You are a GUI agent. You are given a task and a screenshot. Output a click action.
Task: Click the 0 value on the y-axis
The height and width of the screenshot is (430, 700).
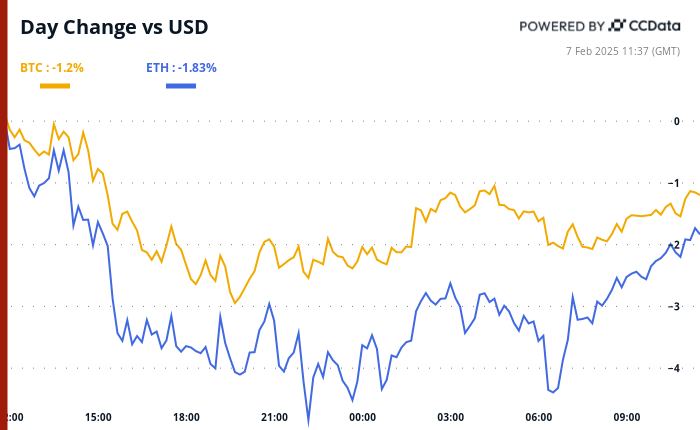point(677,121)
